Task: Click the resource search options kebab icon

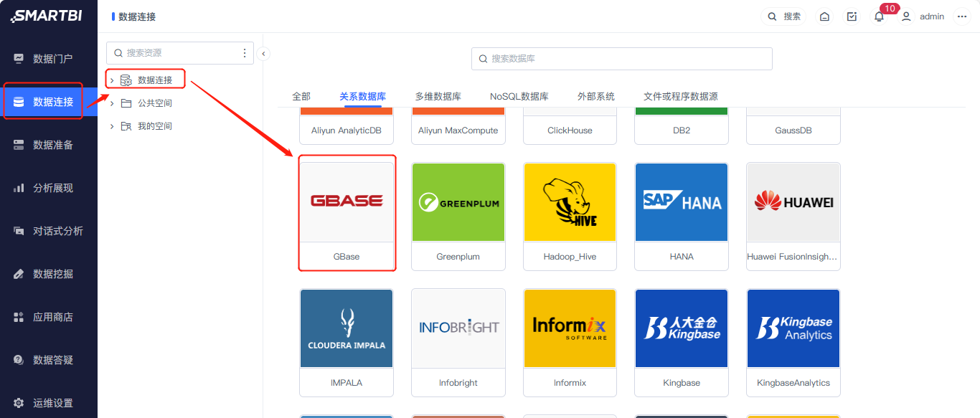Action: coord(245,53)
